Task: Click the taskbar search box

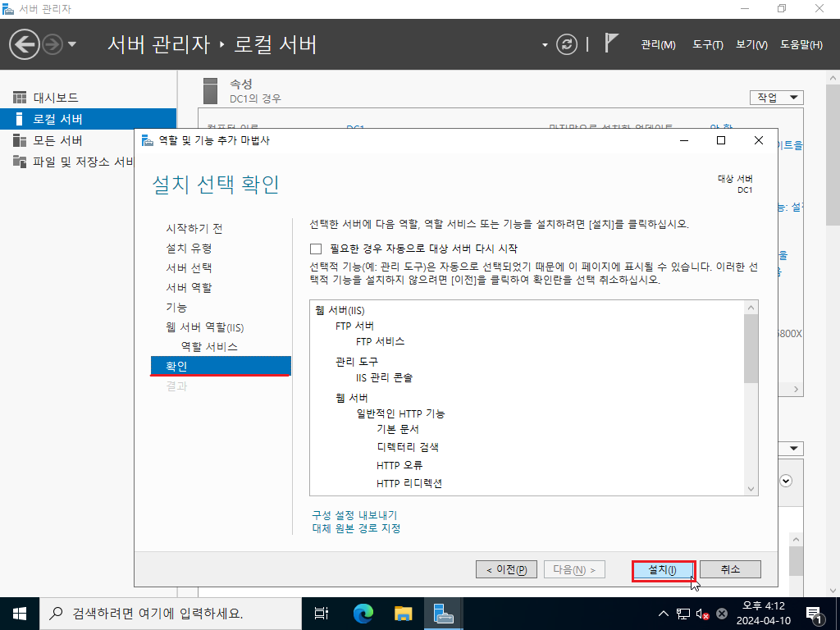Action: coord(171,614)
